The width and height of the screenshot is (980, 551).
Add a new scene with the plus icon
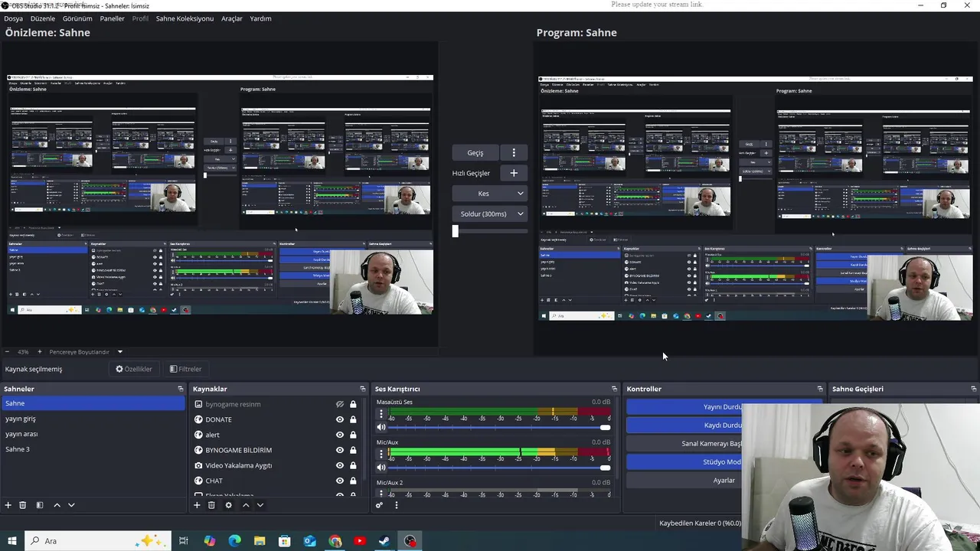[8, 505]
